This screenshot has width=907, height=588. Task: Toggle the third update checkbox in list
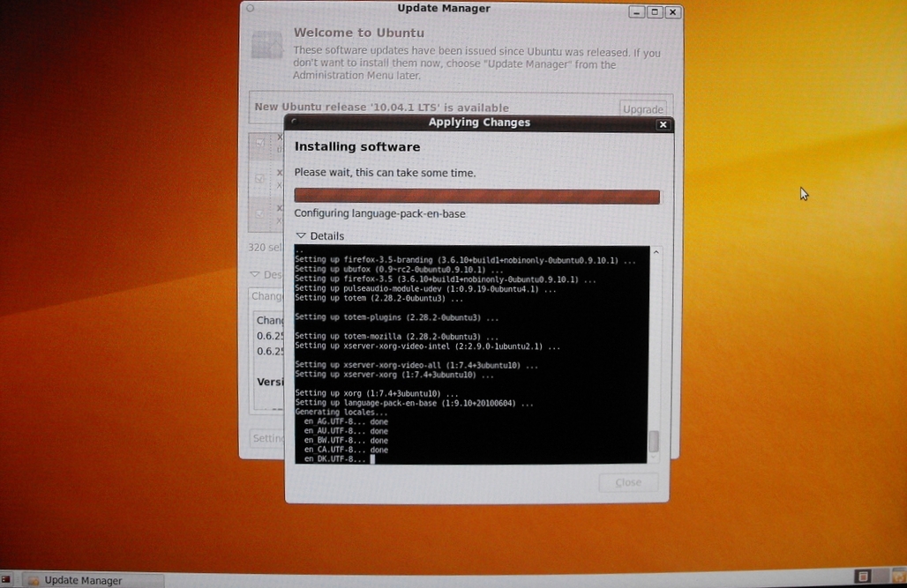click(260, 212)
